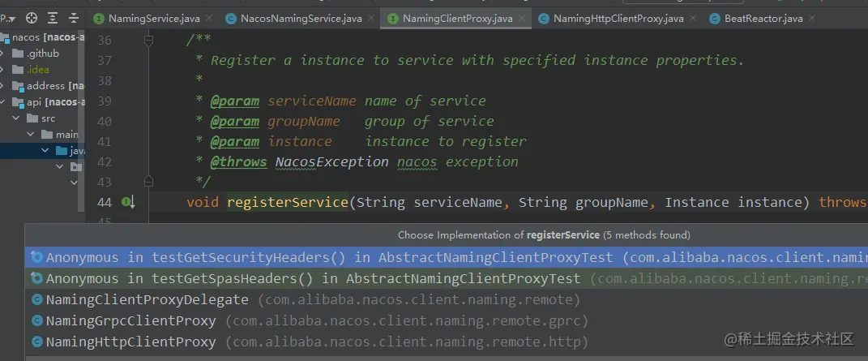This screenshot has height=361, width=868.
Task: Click the icon beside testGetSpasHeaders() popup entry
Action: (x=37, y=278)
